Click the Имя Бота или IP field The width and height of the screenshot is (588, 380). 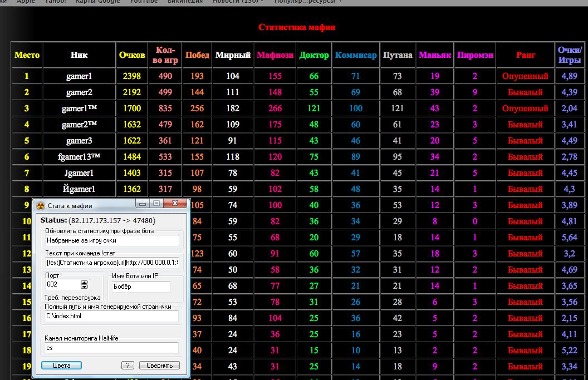[140, 287]
